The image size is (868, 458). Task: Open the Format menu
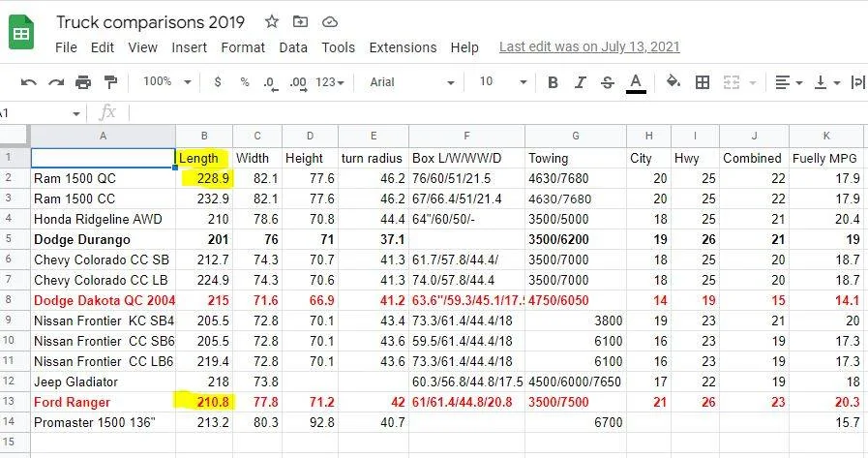click(243, 47)
